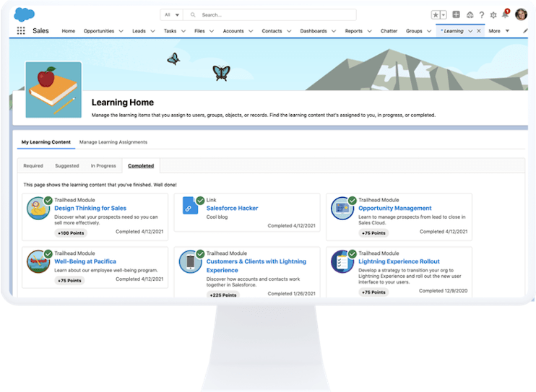Screen dimensions: 536x392
Task: Open the search scope 'All' dropdown
Action: pyautogui.click(x=171, y=14)
